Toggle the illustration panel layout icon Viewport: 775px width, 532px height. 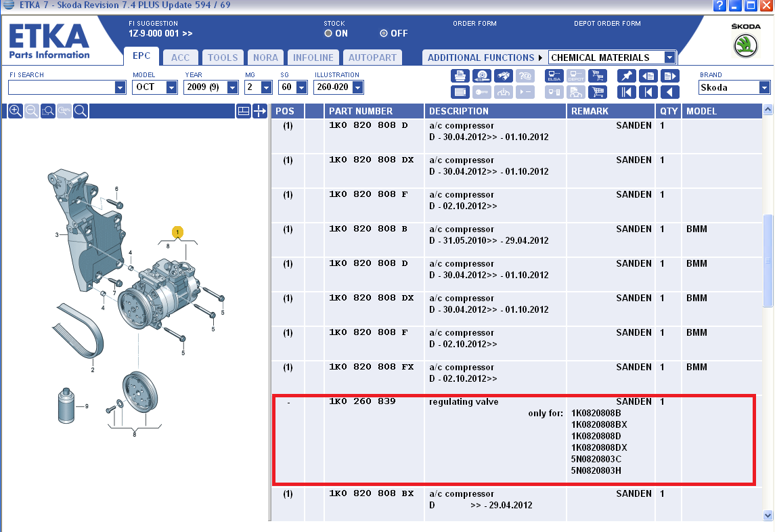[x=243, y=111]
